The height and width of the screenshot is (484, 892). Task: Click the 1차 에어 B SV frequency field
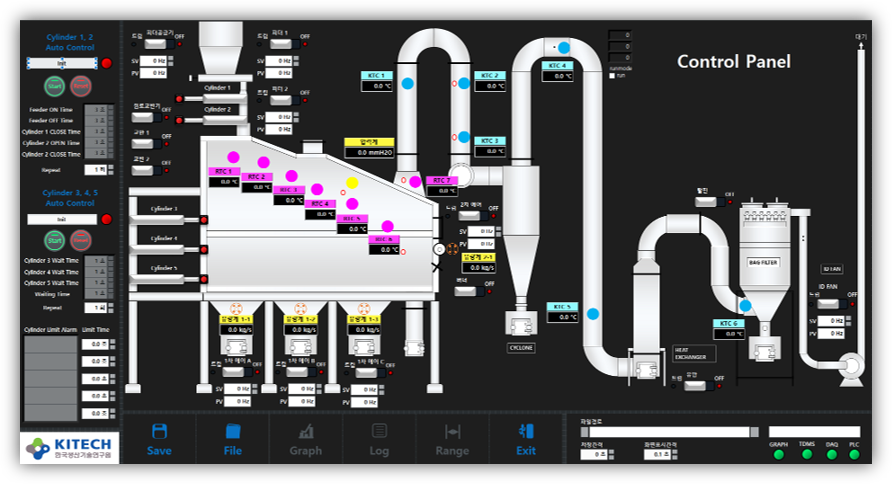click(302, 388)
